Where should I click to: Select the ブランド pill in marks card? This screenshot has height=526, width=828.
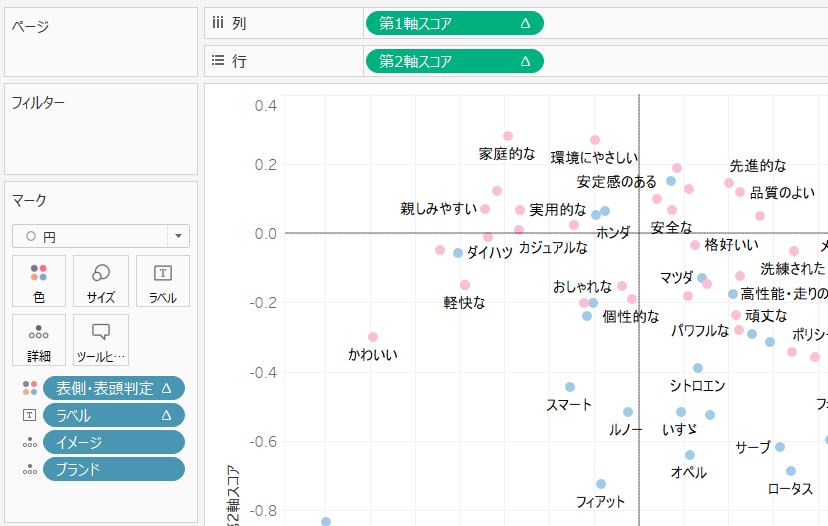click(114, 469)
